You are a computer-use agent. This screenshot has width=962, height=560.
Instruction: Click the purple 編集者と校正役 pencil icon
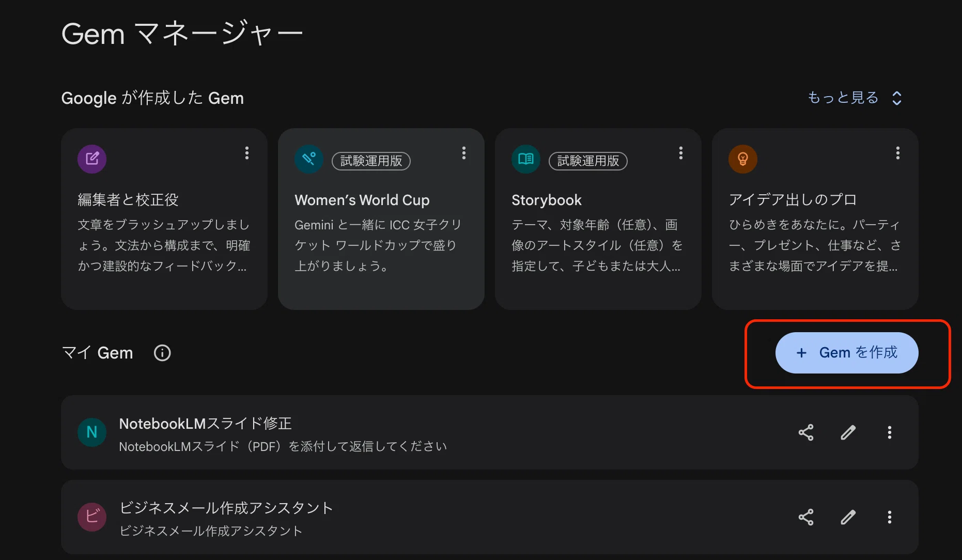click(x=92, y=159)
